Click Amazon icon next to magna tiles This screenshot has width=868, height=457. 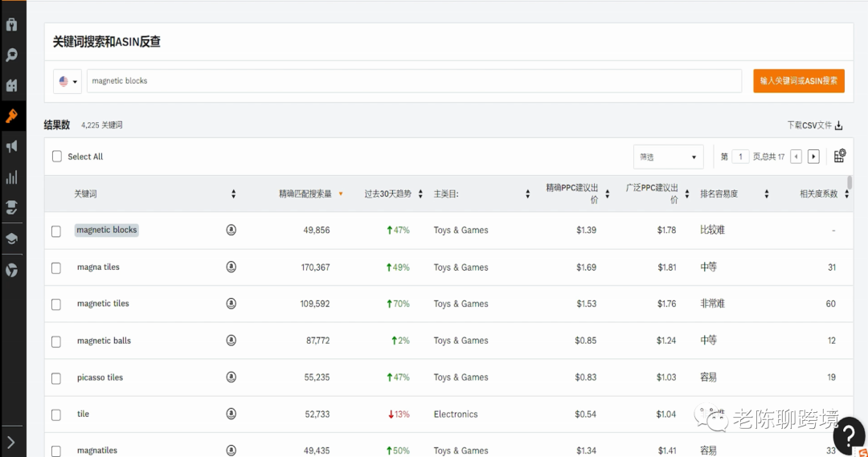pyautogui.click(x=231, y=267)
